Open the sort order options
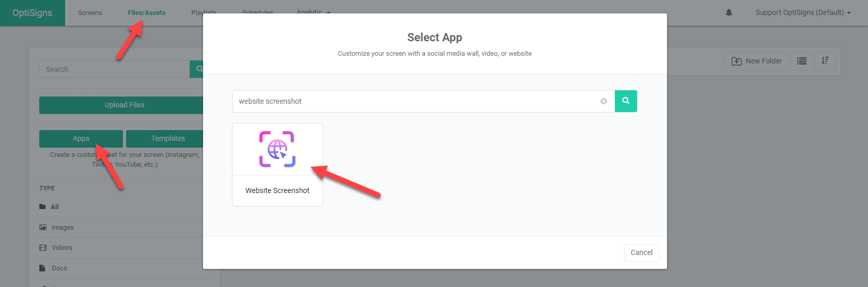The image size is (868, 287). click(825, 61)
